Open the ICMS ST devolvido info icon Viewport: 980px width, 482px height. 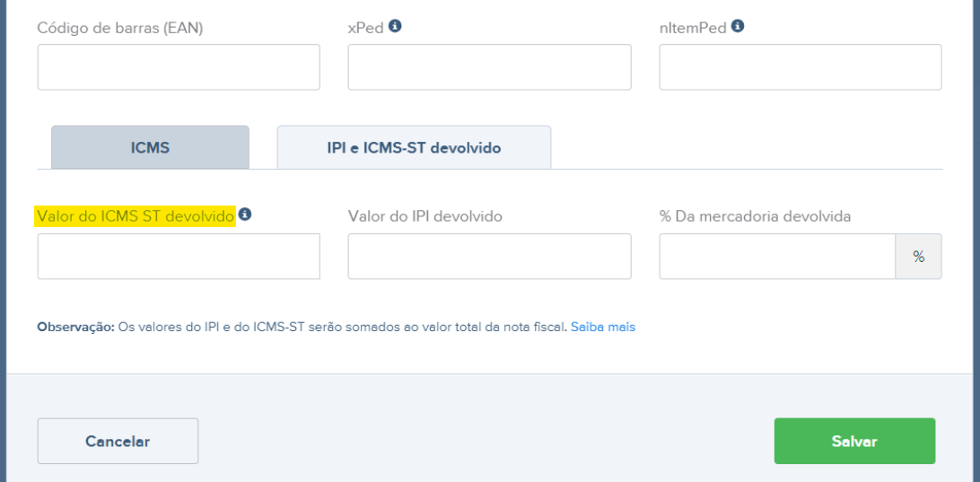[x=245, y=215]
